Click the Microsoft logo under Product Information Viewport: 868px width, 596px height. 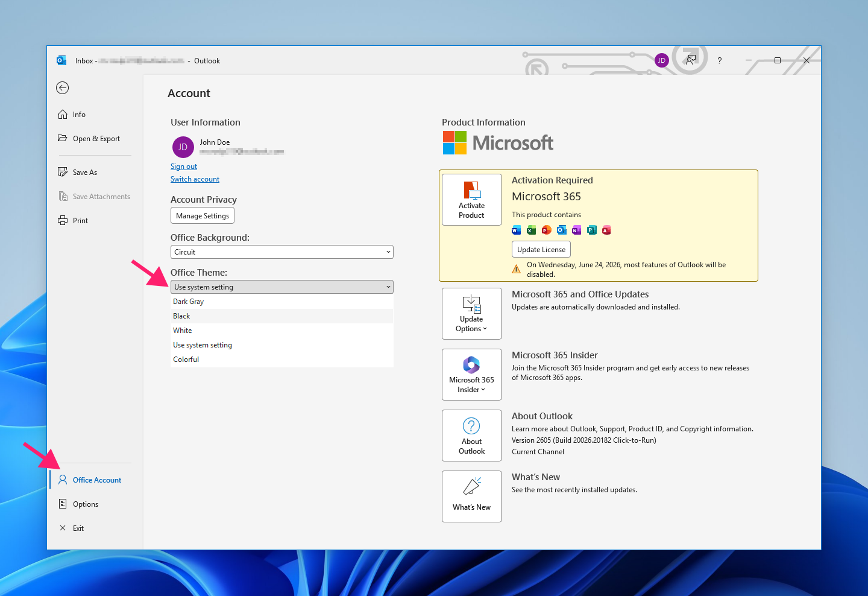point(498,143)
